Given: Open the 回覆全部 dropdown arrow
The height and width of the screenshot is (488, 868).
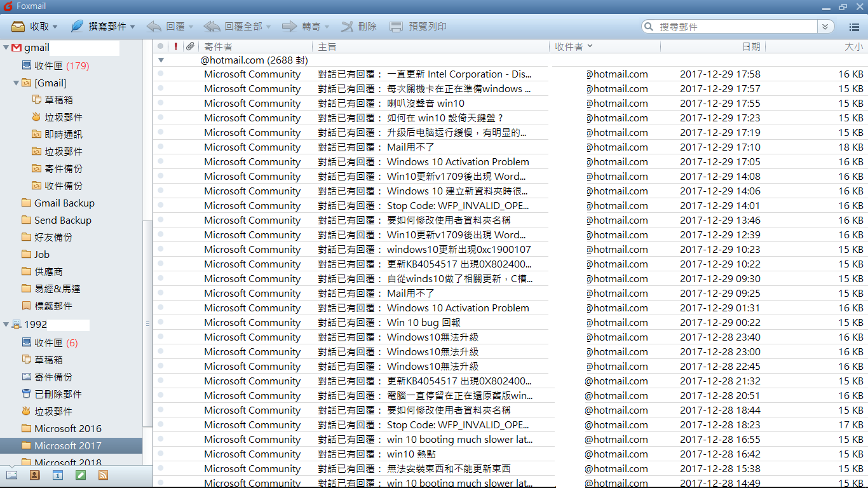Looking at the screenshot, I should pos(269,27).
